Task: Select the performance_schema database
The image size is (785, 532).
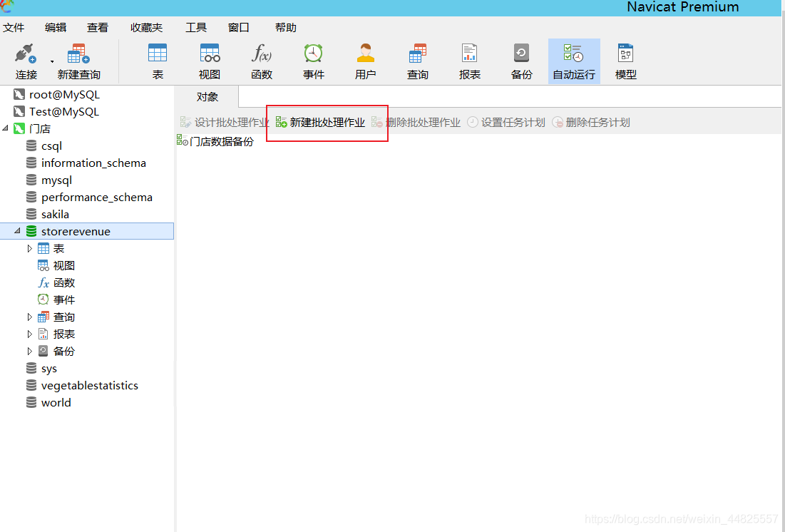Action: click(97, 197)
